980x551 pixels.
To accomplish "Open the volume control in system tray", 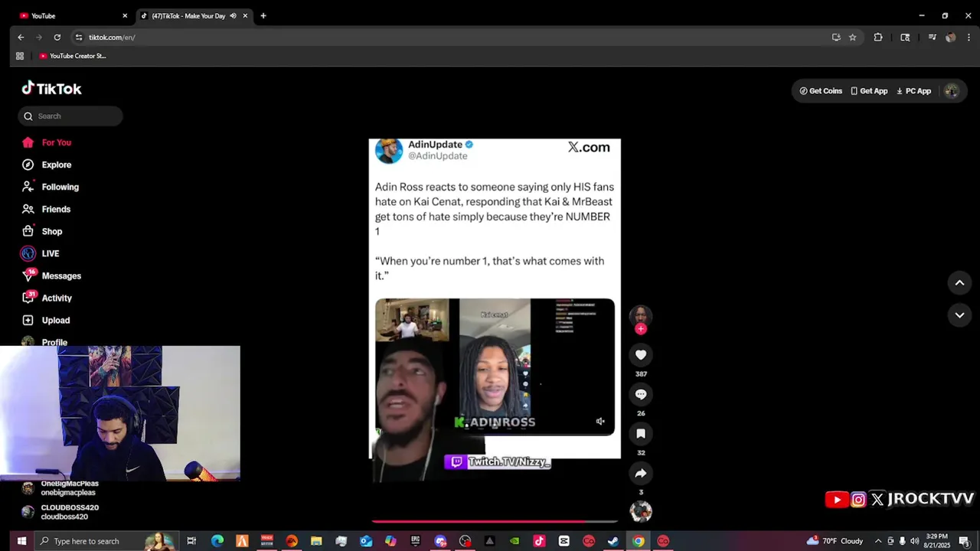I will point(914,541).
